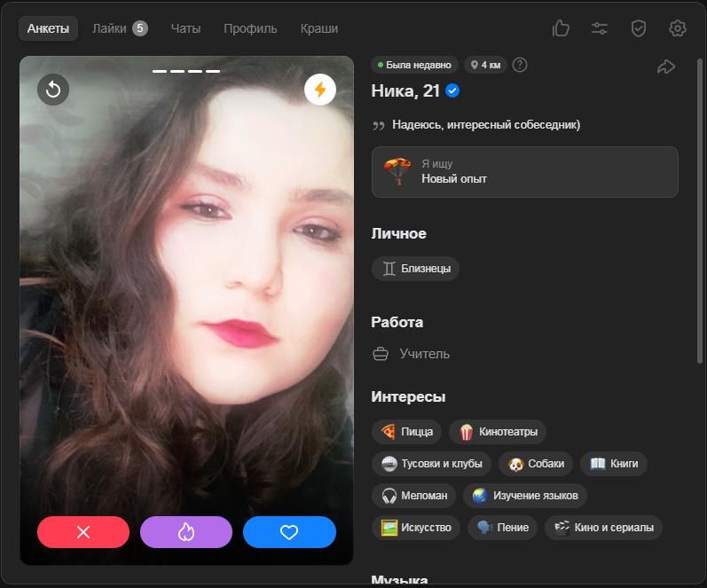Click the Книги interest tag

[x=614, y=464]
